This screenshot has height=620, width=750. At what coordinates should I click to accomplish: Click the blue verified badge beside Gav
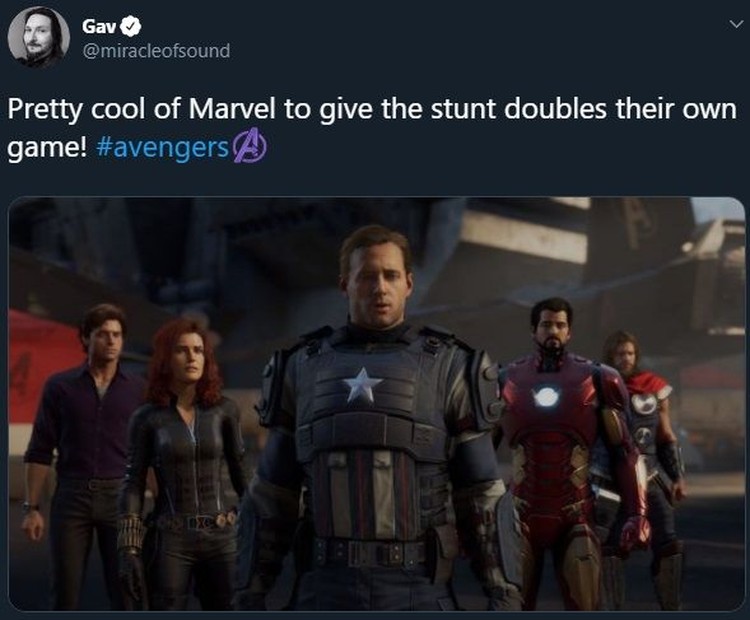tap(130, 26)
